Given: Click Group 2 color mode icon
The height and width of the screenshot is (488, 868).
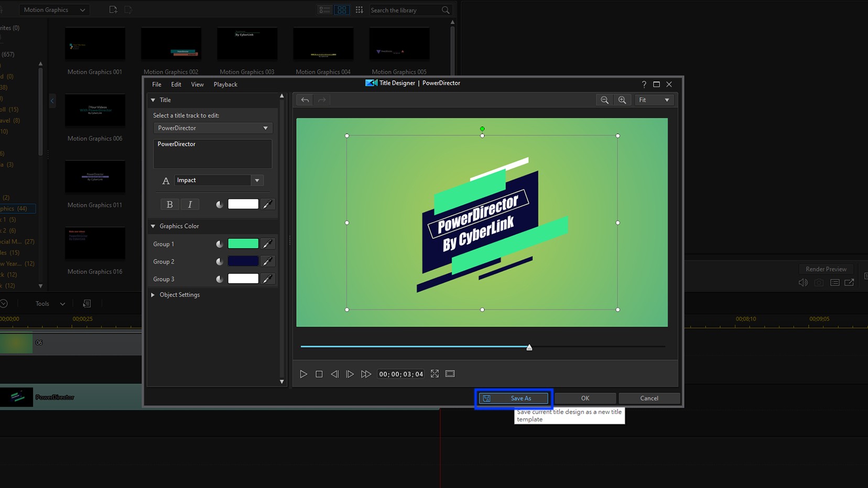Looking at the screenshot, I should [219, 262].
